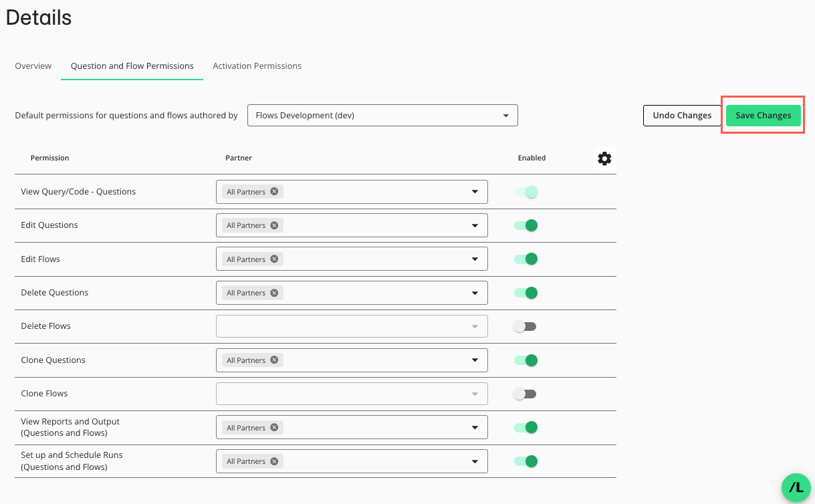The width and height of the screenshot is (815, 504).
Task: Click the Details page heading
Action: [39, 17]
